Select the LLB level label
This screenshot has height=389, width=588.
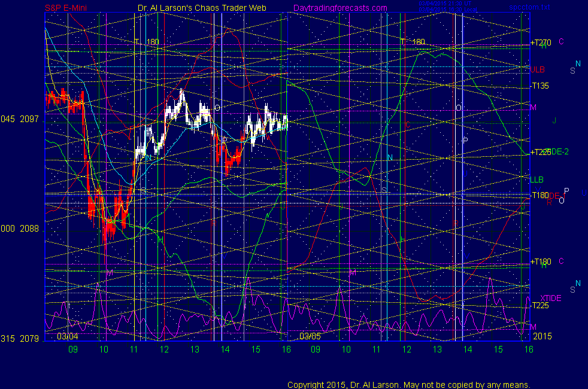[537, 180]
